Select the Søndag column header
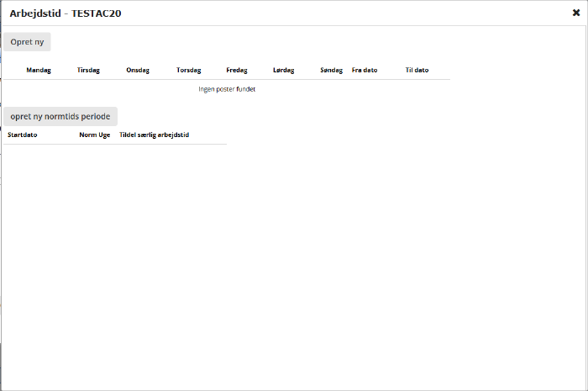The image size is (588, 391). click(331, 71)
